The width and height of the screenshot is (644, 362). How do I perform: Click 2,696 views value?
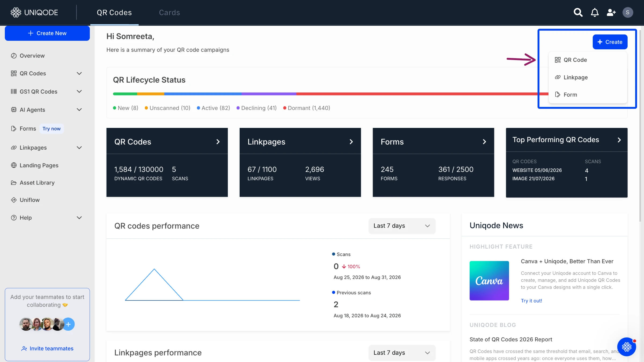[x=314, y=169]
